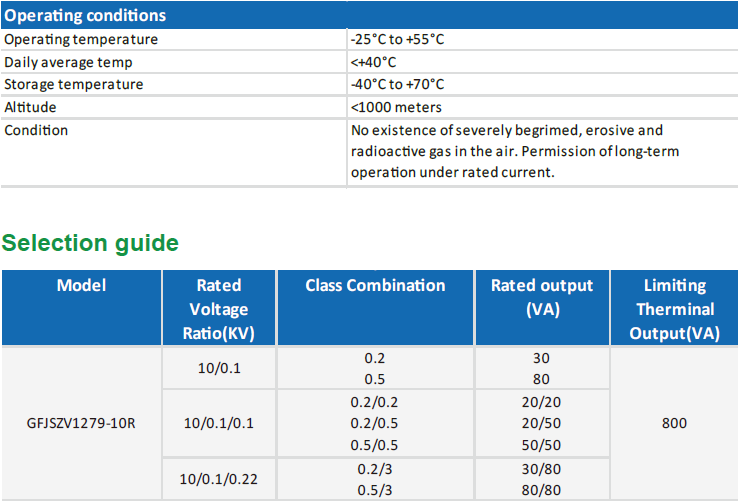This screenshot has height=502, width=742.
Task: Click the Rated Voltage Ratio(KV) header
Action: tap(218, 309)
